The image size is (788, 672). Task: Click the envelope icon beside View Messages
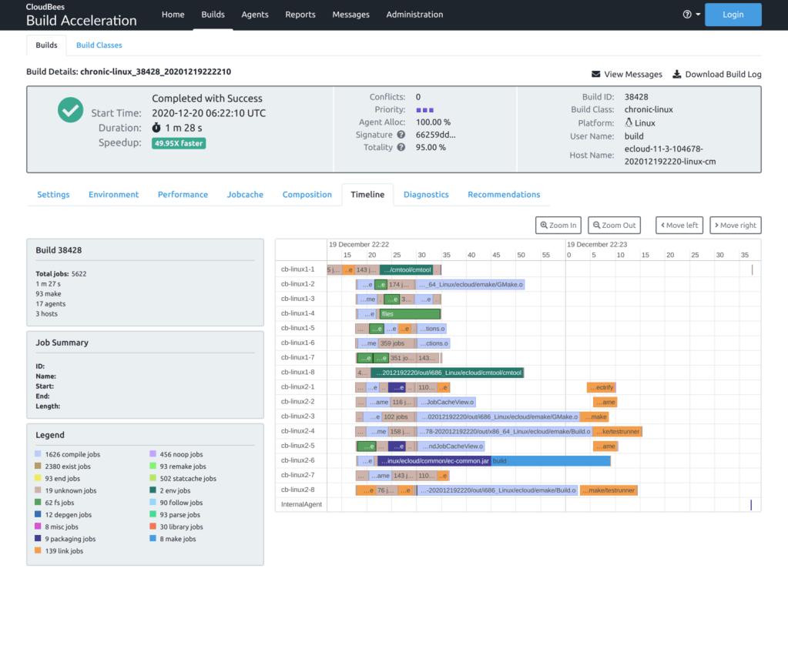[595, 75]
